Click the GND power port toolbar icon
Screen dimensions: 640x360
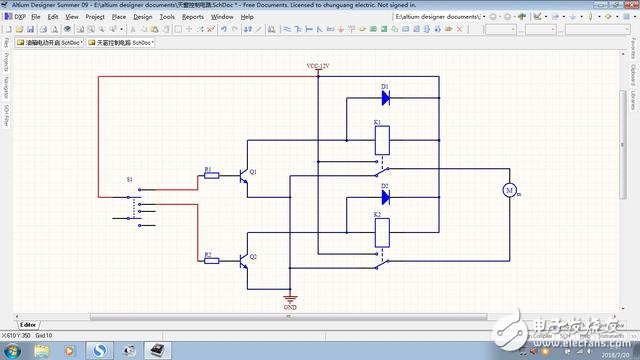(341, 29)
